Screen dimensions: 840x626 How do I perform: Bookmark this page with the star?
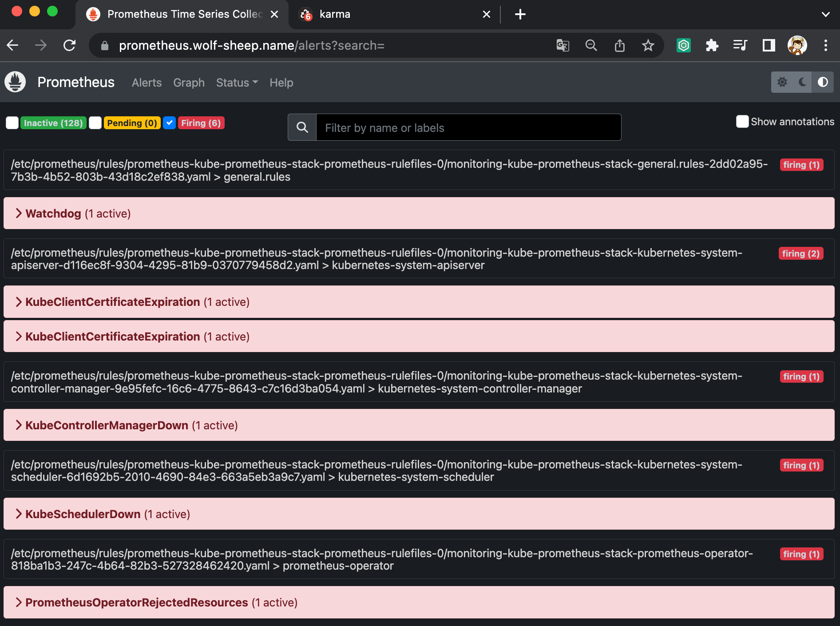(x=648, y=45)
